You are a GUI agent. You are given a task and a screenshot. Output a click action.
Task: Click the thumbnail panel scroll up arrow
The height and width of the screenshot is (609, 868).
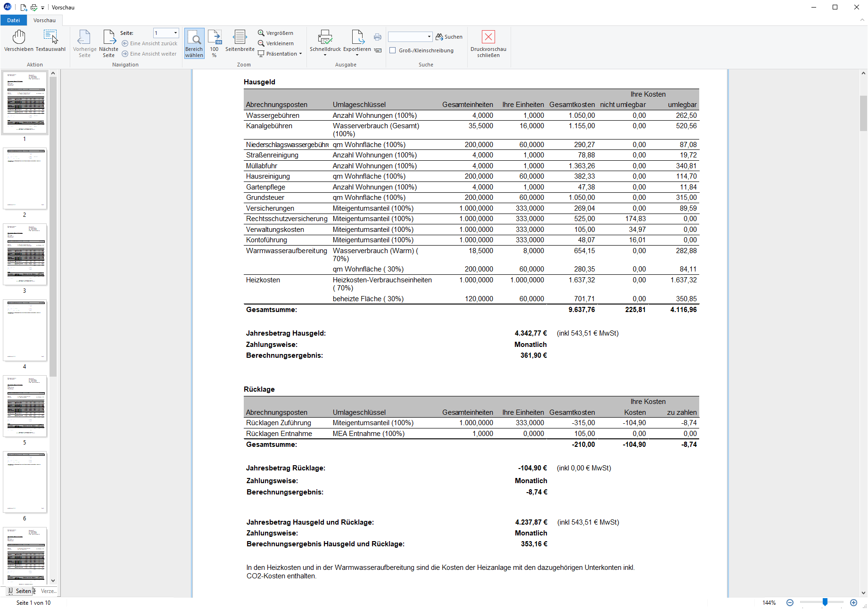53,73
